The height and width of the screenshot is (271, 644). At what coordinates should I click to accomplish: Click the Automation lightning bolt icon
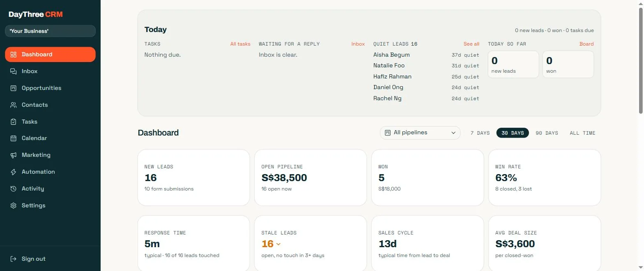(14, 172)
